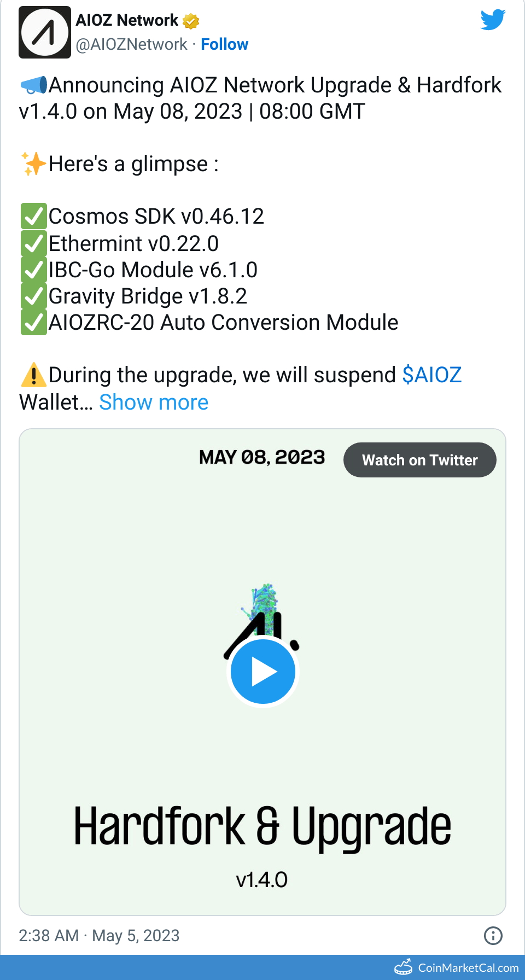Expand the tweet with Show more
The height and width of the screenshot is (980, 525).
click(154, 402)
